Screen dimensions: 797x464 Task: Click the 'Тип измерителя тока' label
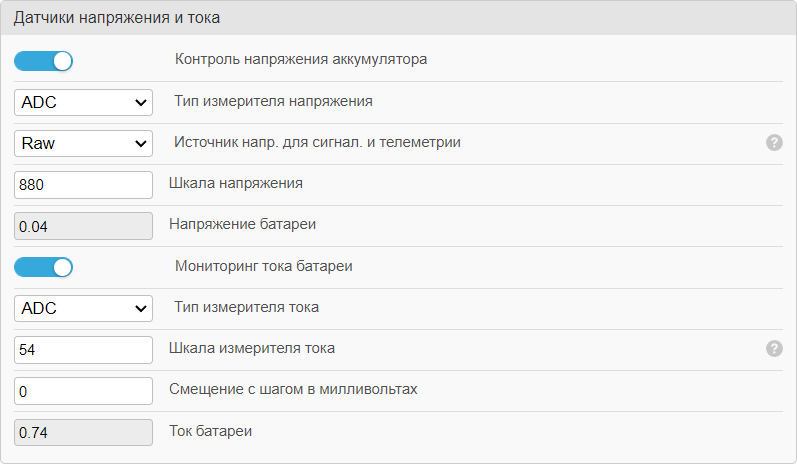coord(246,307)
